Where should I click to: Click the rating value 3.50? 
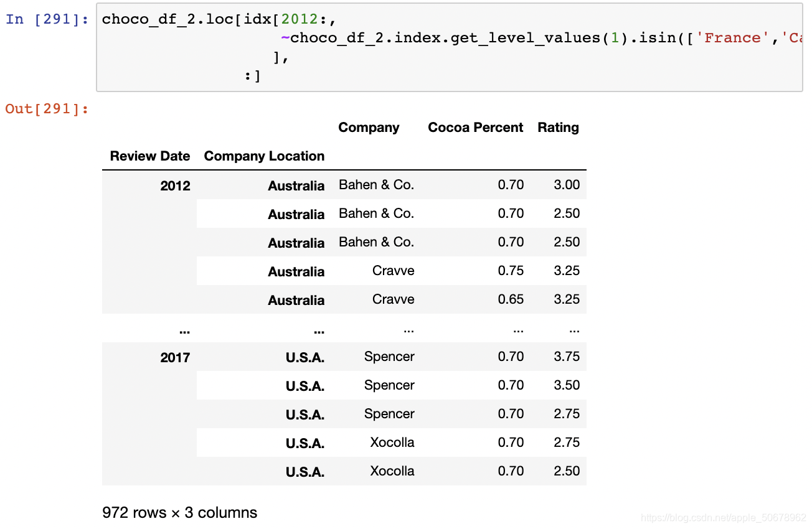click(567, 385)
